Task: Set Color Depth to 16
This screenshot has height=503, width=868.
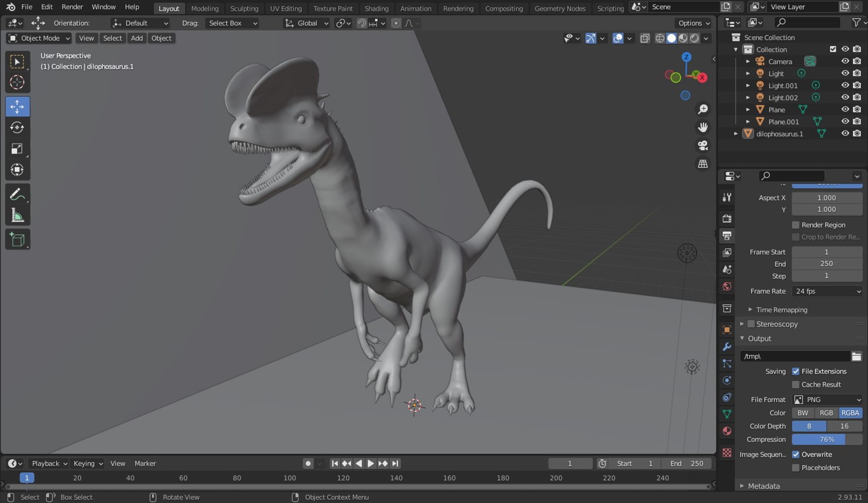Action: (844, 426)
